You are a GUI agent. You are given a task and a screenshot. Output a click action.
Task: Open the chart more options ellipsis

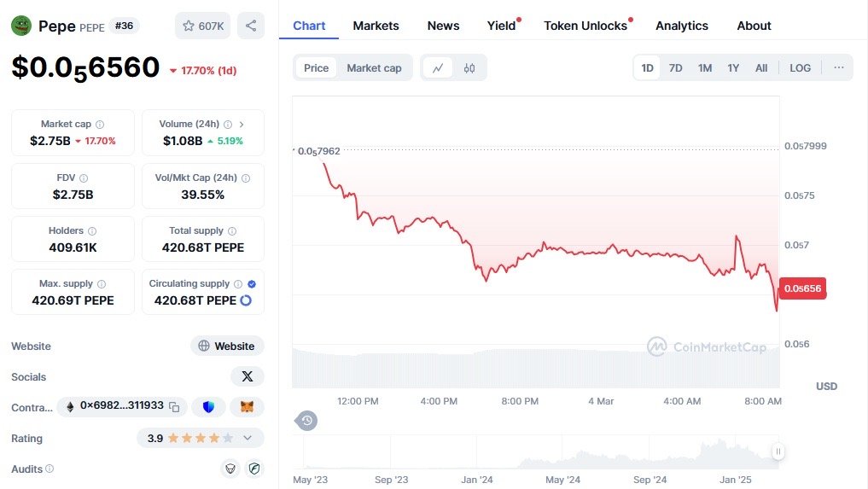click(x=839, y=68)
